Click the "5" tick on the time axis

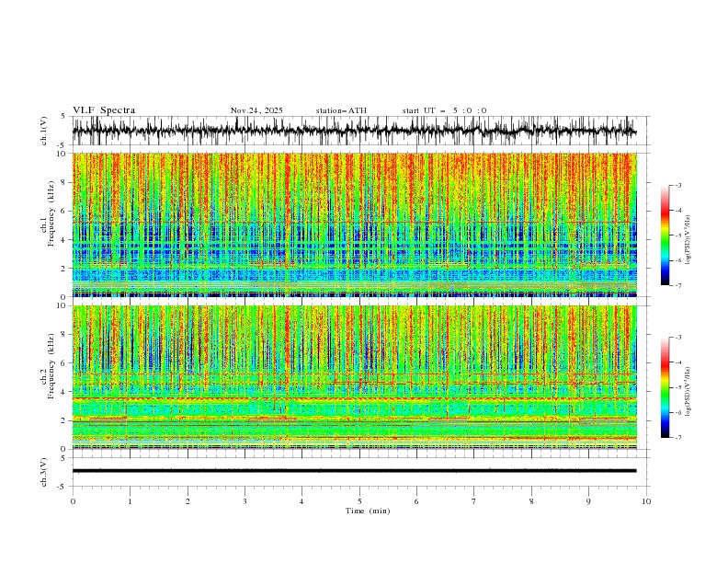point(359,501)
